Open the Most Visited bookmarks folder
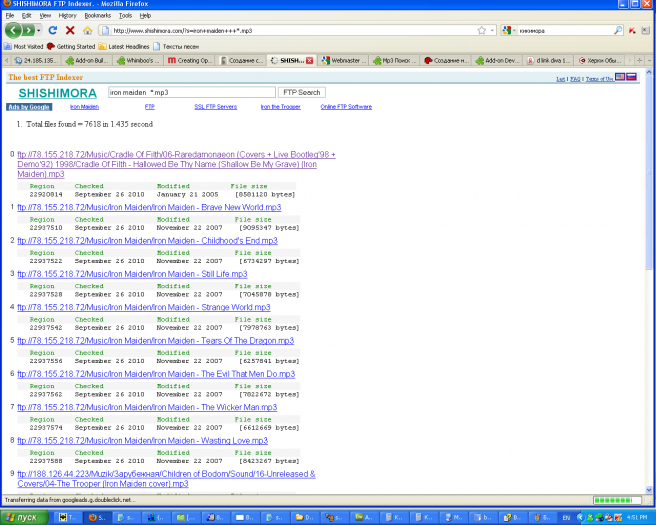 (23, 46)
